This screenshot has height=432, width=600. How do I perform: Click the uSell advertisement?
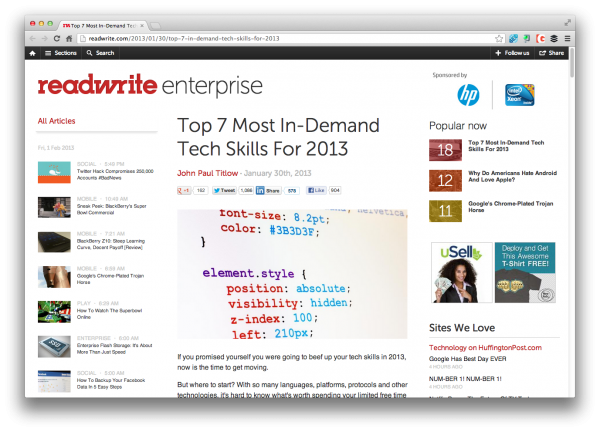click(x=461, y=272)
